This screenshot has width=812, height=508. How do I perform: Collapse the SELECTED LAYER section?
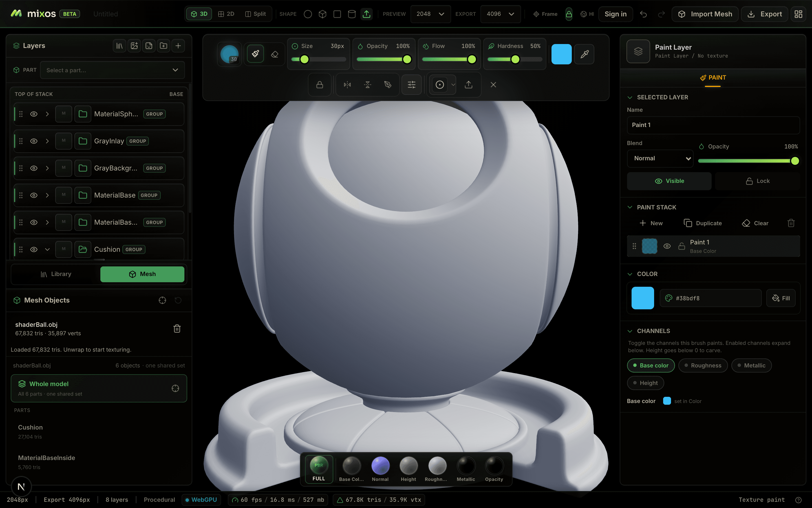[x=630, y=97]
